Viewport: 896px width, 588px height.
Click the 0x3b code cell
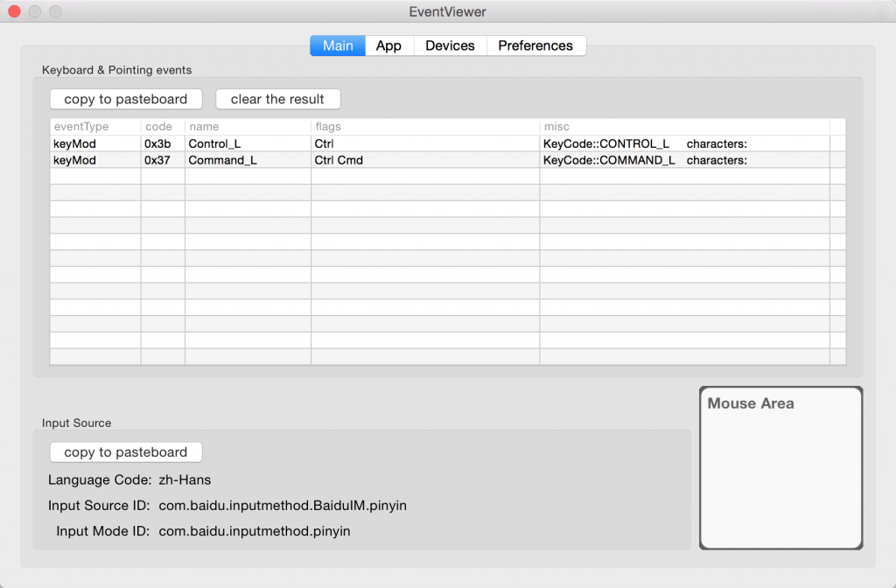(157, 143)
